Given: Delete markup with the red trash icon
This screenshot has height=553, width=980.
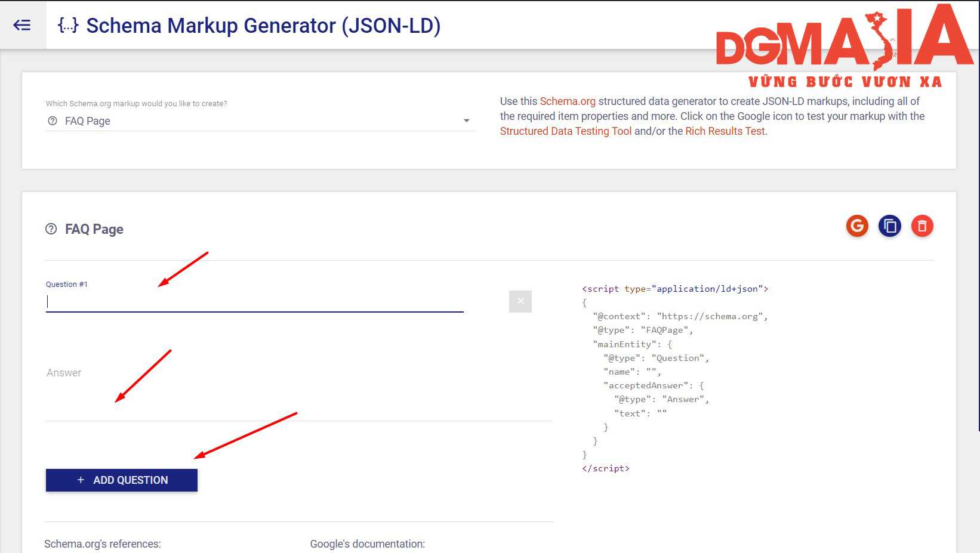Looking at the screenshot, I should (x=922, y=225).
